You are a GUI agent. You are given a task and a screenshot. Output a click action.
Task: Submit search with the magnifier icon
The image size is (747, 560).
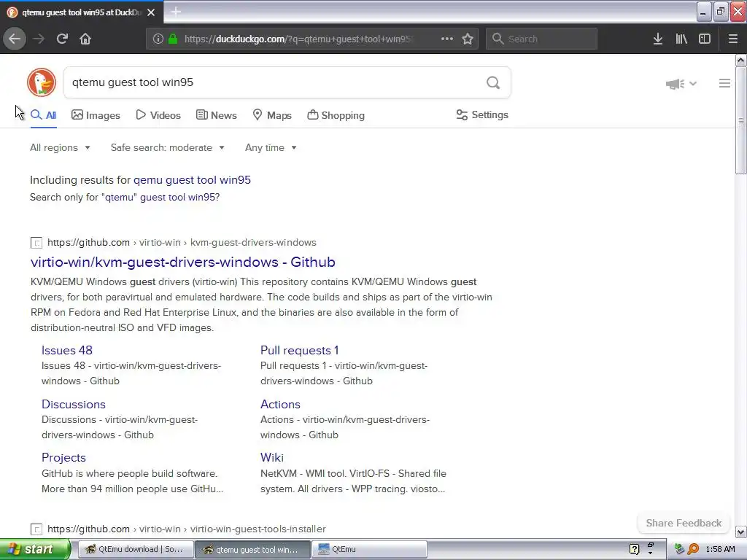[493, 83]
